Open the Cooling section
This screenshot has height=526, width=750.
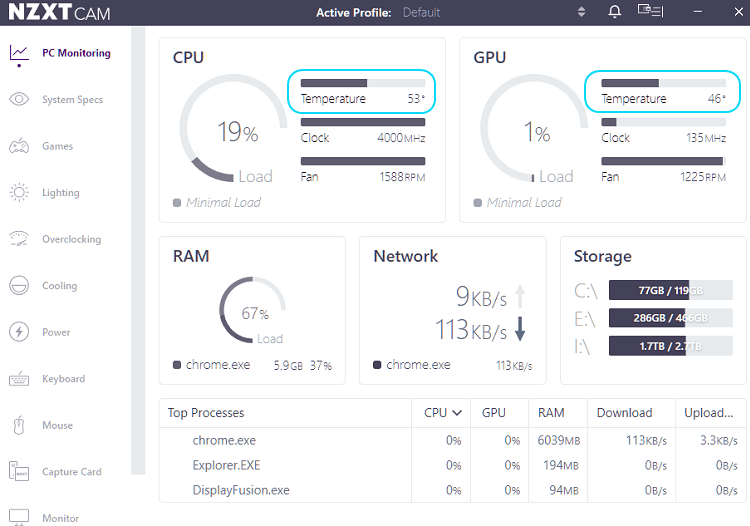59,285
